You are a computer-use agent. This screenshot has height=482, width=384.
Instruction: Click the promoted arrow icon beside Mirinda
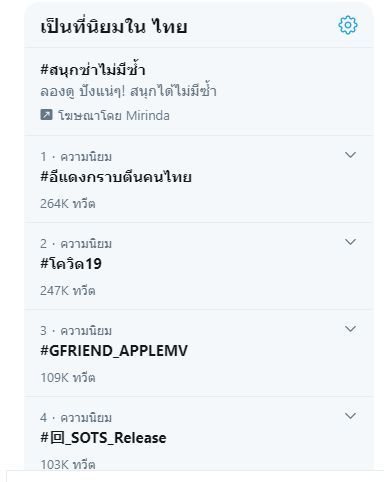click(46, 115)
